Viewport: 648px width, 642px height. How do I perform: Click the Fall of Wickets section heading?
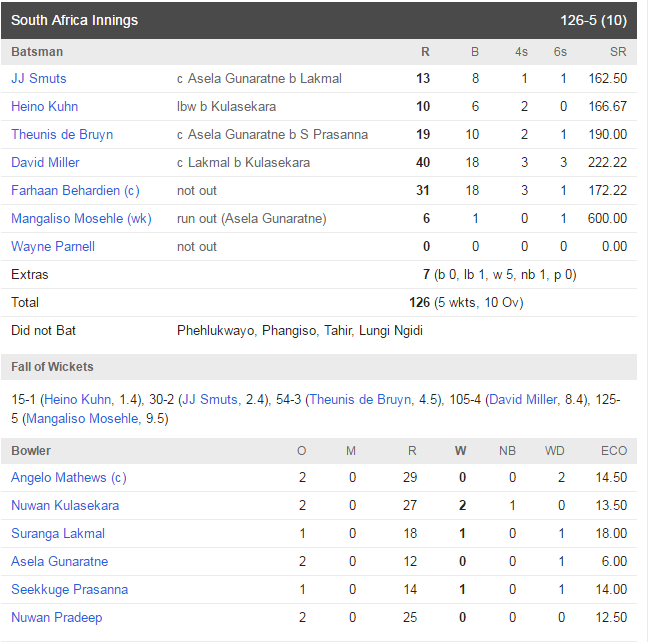(52, 367)
